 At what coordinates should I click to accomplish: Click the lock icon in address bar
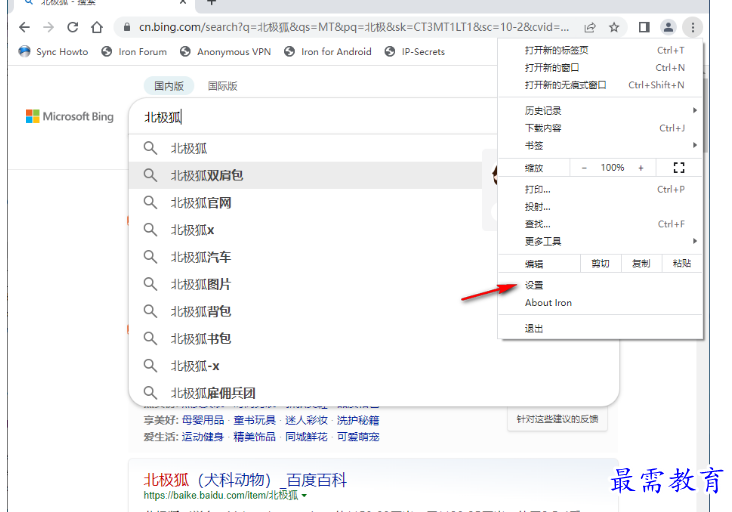127,27
